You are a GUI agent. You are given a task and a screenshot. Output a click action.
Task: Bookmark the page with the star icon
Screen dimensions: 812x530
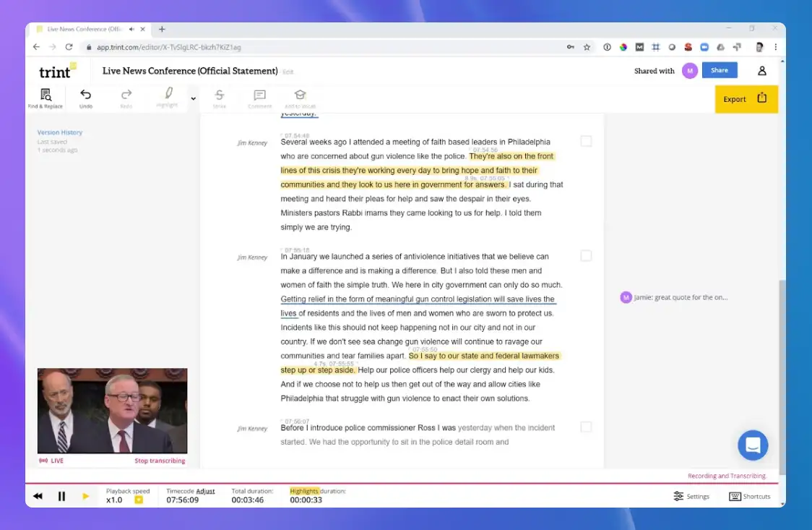[587, 47]
